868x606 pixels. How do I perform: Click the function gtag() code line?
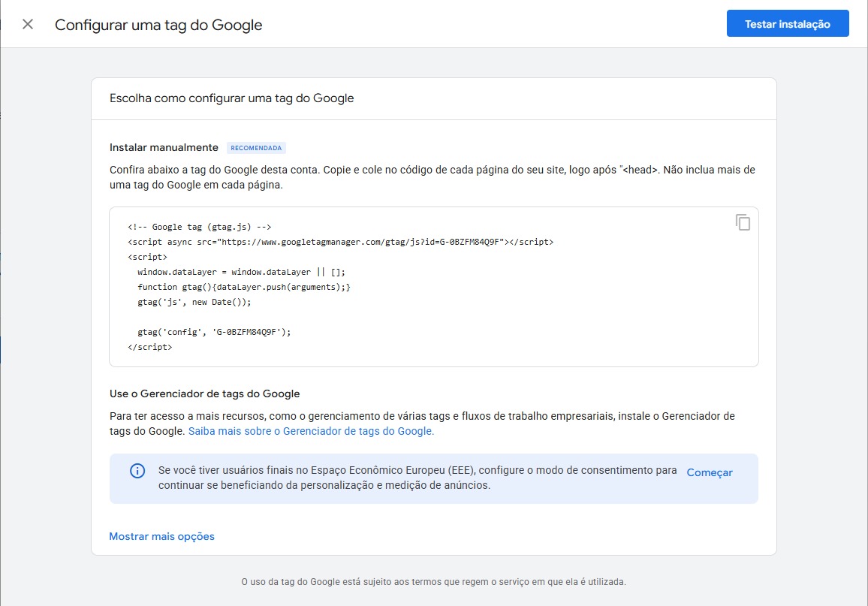tap(243, 287)
